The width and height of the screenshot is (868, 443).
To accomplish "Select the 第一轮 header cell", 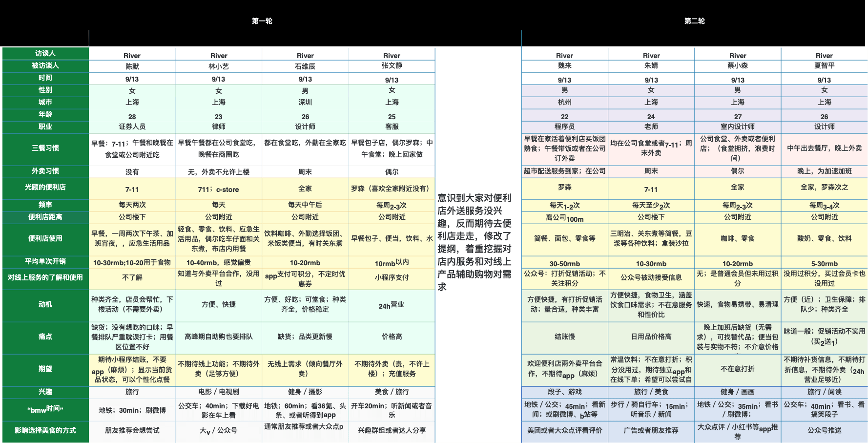I will click(262, 21).
